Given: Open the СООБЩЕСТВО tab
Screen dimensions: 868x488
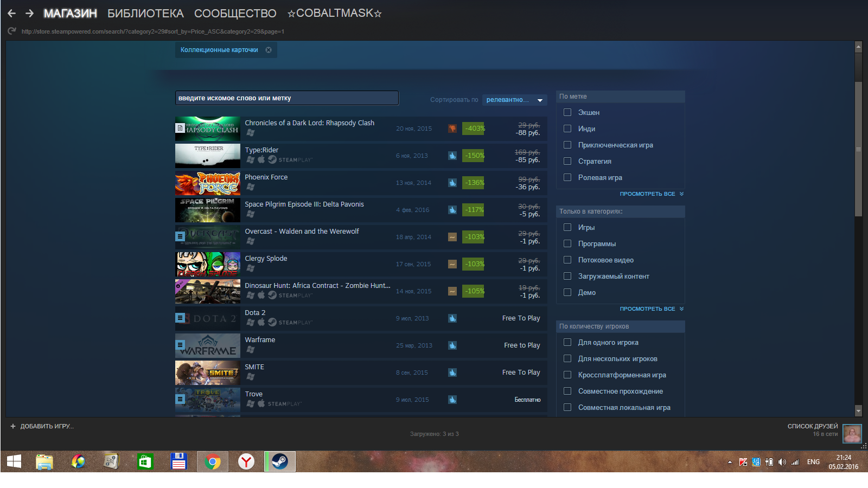Looking at the screenshot, I should (x=235, y=13).
